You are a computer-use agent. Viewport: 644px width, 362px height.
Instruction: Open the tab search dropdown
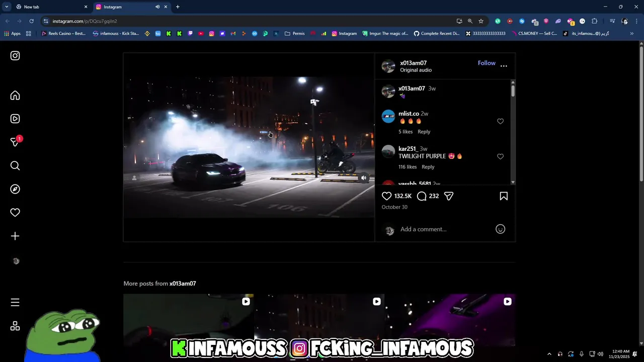[6, 7]
